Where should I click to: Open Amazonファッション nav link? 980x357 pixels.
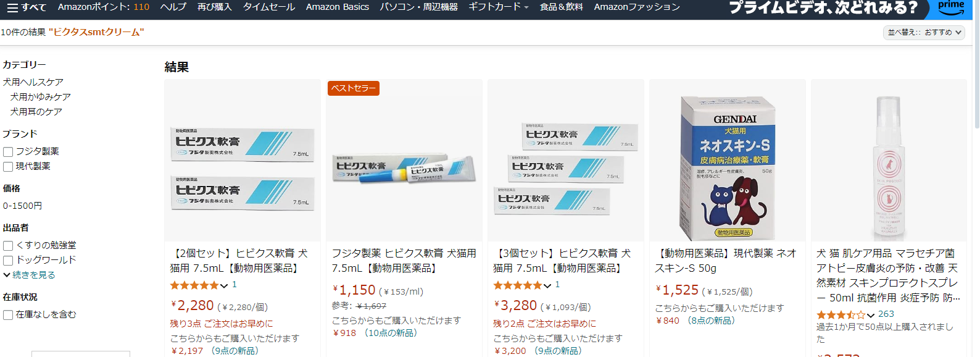tap(637, 7)
